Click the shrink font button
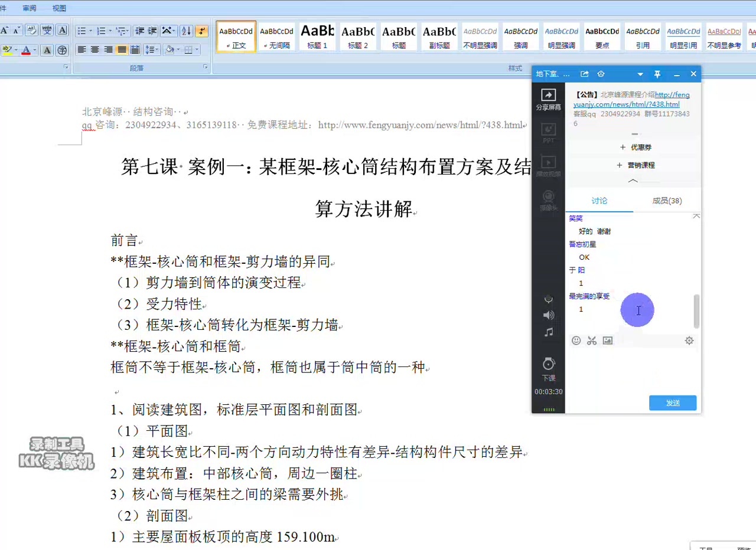 click(x=17, y=31)
